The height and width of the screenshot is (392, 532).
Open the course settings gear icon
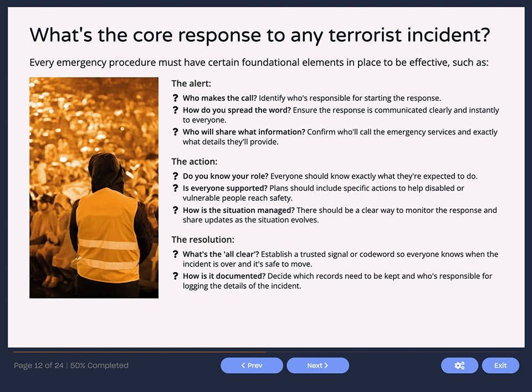(x=459, y=365)
